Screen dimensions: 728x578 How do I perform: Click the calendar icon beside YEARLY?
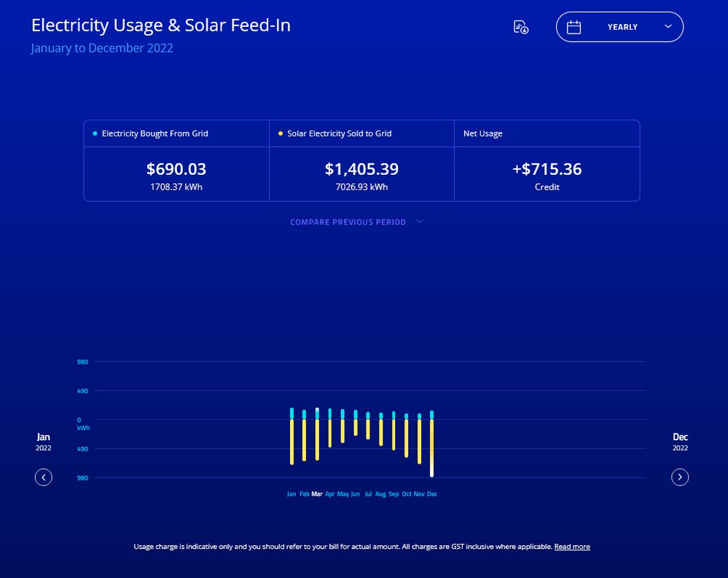[574, 27]
